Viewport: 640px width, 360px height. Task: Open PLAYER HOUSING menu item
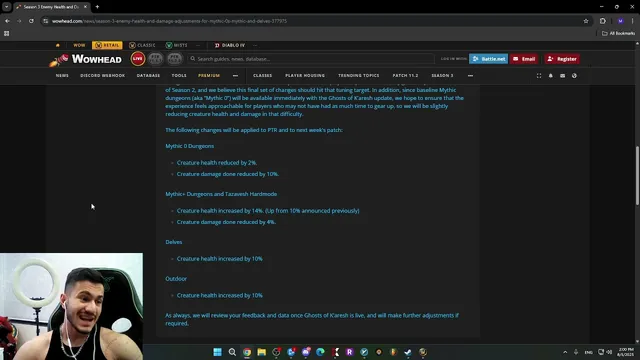pyautogui.click(x=305, y=76)
